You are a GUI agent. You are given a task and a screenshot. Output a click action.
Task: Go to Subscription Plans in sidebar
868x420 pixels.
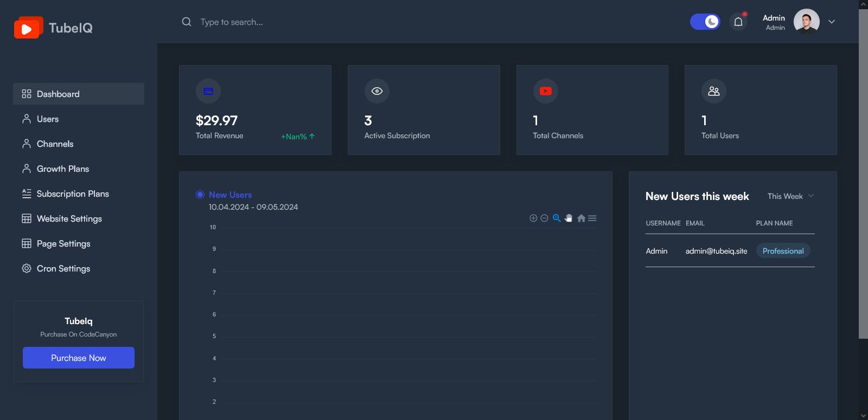pos(73,194)
